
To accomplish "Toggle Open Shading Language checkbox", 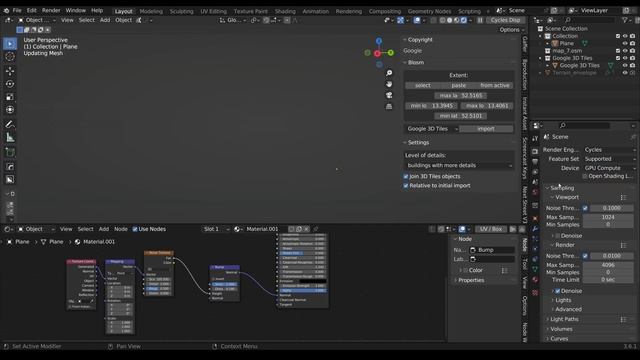I will [585, 176].
